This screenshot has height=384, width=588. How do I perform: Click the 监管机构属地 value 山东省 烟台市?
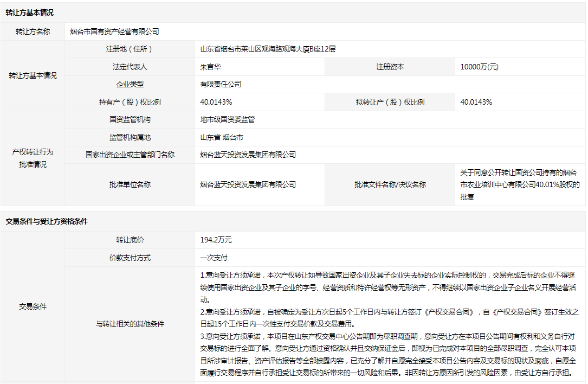pyautogui.click(x=222, y=137)
